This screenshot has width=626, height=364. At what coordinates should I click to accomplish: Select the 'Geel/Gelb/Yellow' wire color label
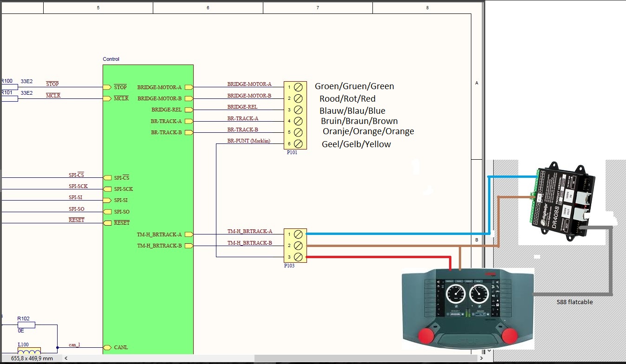pyautogui.click(x=356, y=144)
